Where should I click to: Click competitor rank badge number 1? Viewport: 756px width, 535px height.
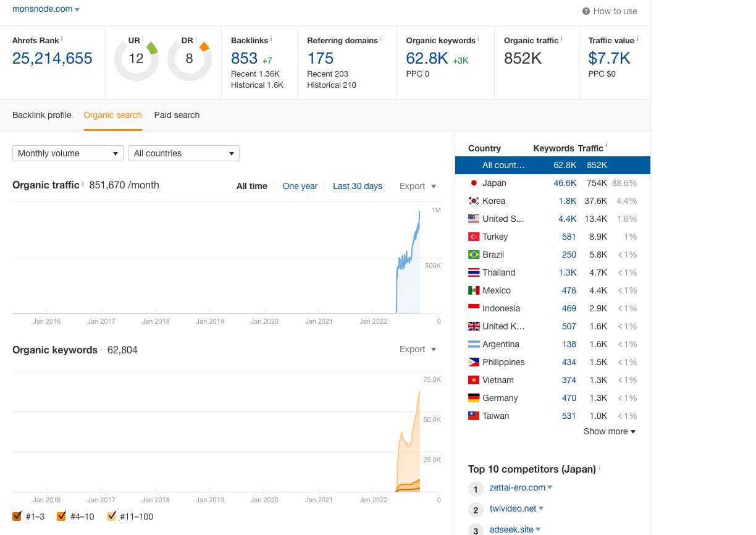coord(476,489)
